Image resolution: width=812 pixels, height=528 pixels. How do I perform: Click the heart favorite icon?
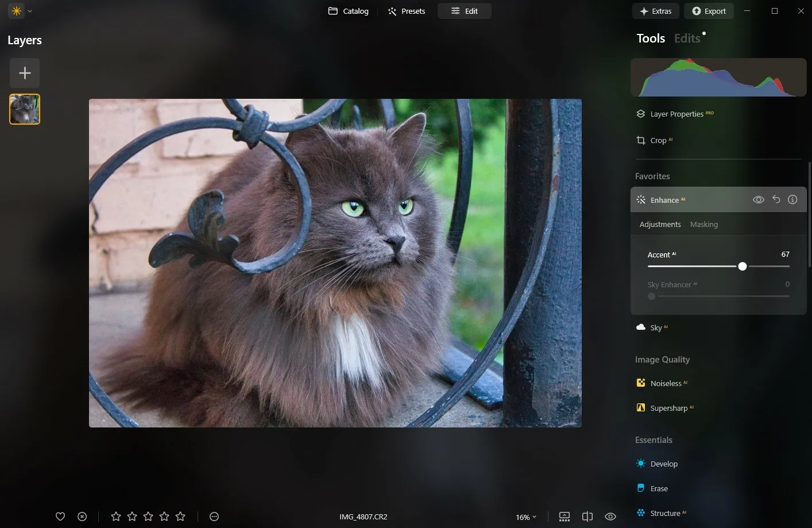[60, 517]
